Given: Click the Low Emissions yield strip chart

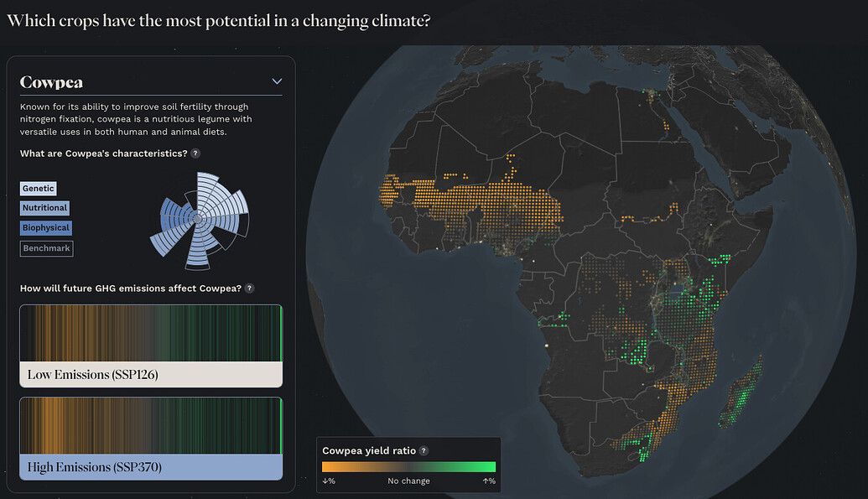Looking at the screenshot, I should pos(151,333).
